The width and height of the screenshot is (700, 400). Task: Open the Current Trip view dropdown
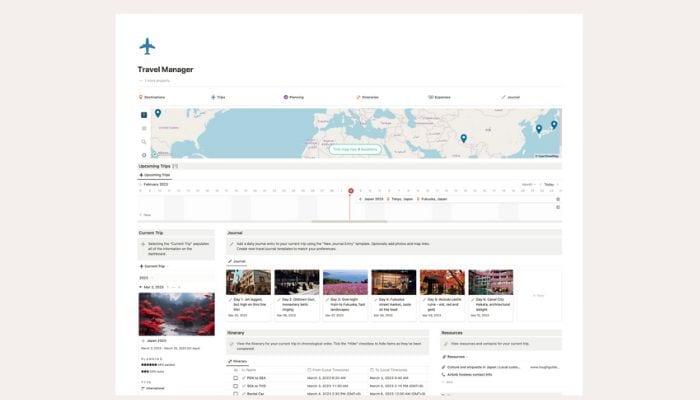(x=154, y=266)
